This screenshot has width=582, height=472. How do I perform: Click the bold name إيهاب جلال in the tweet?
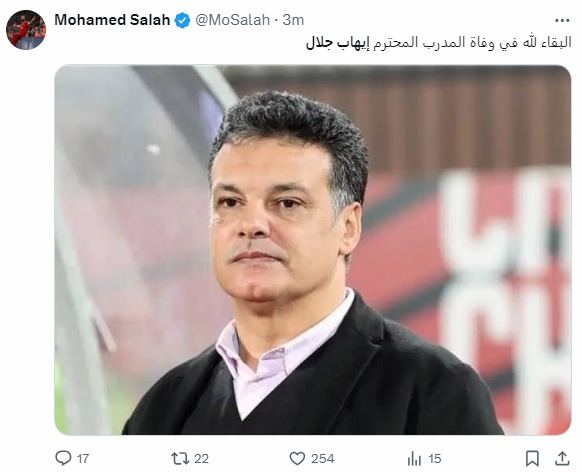337,43
